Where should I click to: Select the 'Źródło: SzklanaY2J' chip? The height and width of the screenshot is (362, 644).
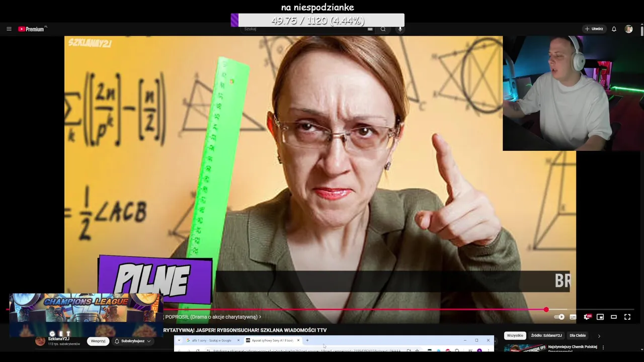546,335
